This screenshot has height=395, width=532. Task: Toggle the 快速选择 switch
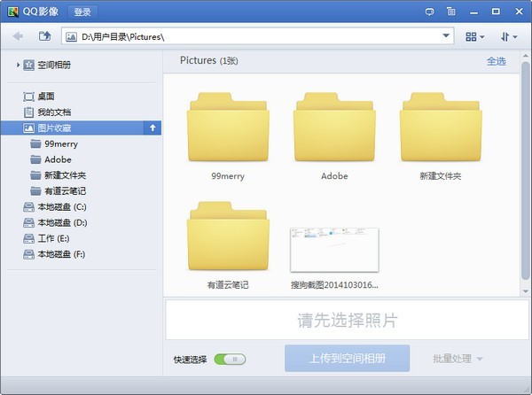pos(235,359)
